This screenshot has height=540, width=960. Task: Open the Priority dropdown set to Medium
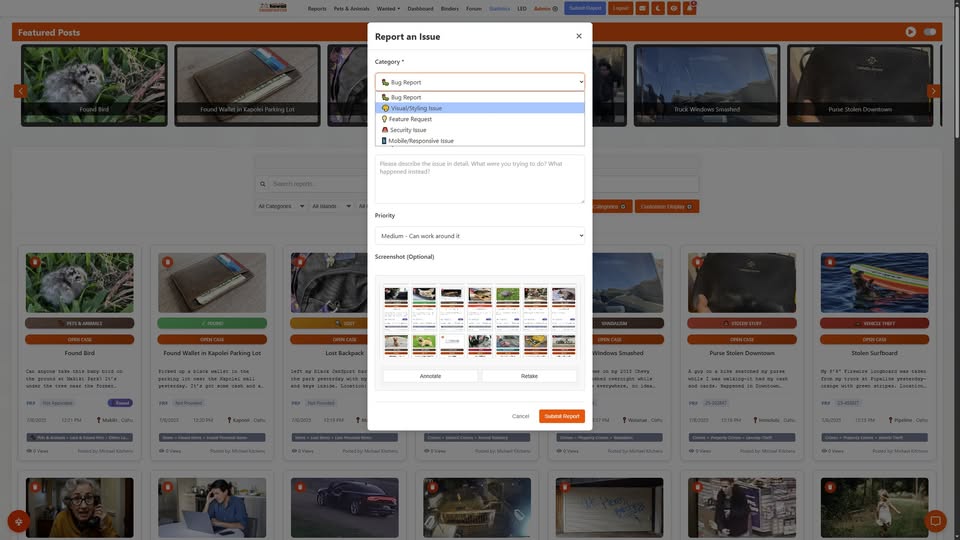click(479, 236)
